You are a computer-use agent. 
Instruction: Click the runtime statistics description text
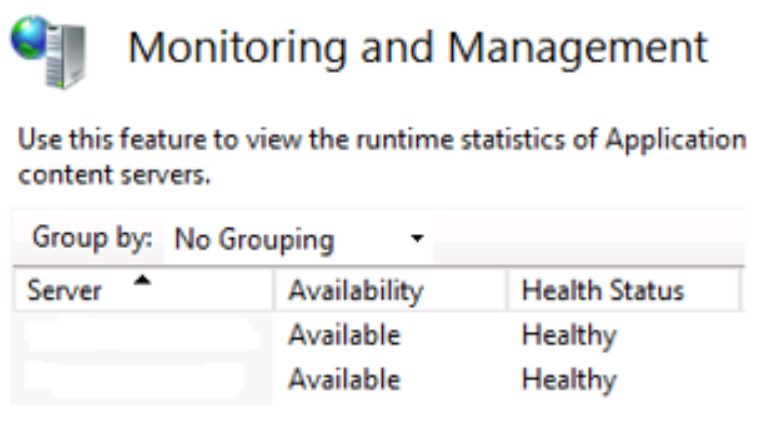click(380, 139)
